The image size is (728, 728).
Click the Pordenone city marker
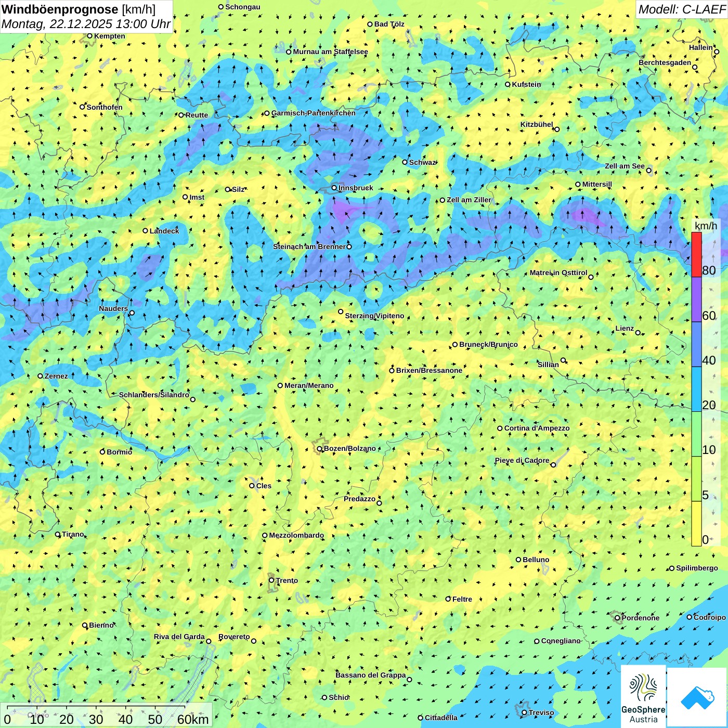coord(617,618)
